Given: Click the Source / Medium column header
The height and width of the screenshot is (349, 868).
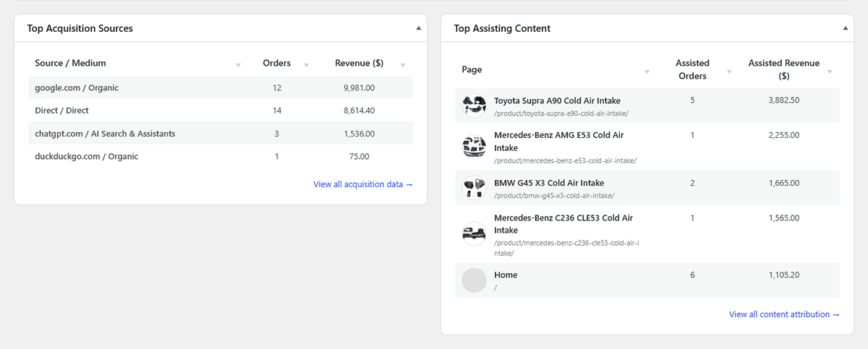Looking at the screenshot, I should (70, 63).
